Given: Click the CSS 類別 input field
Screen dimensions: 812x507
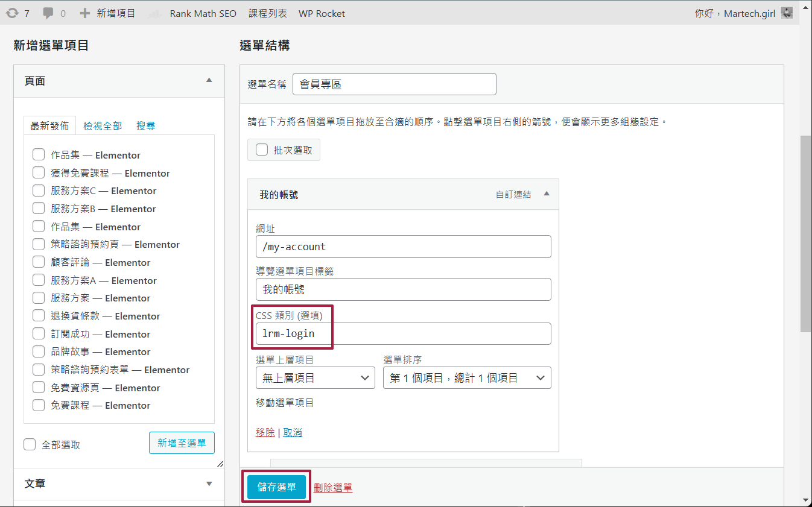Looking at the screenshot, I should [x=403, y=333].
